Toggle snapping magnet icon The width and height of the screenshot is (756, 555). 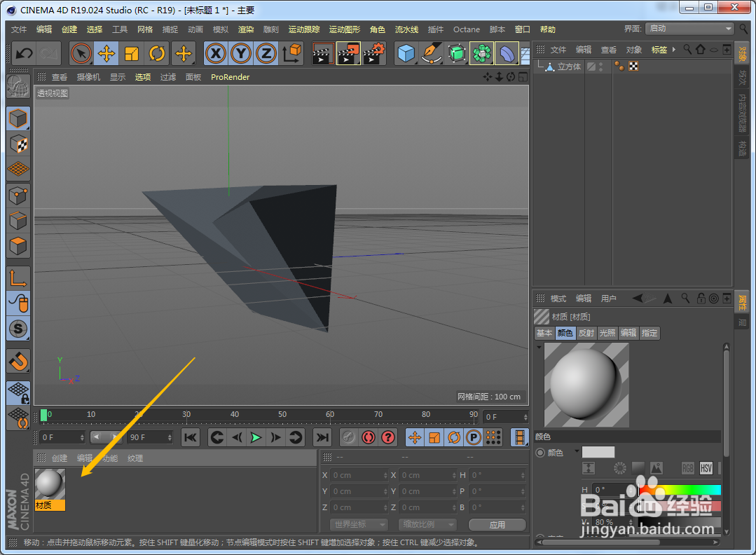[x=18, y=361]
